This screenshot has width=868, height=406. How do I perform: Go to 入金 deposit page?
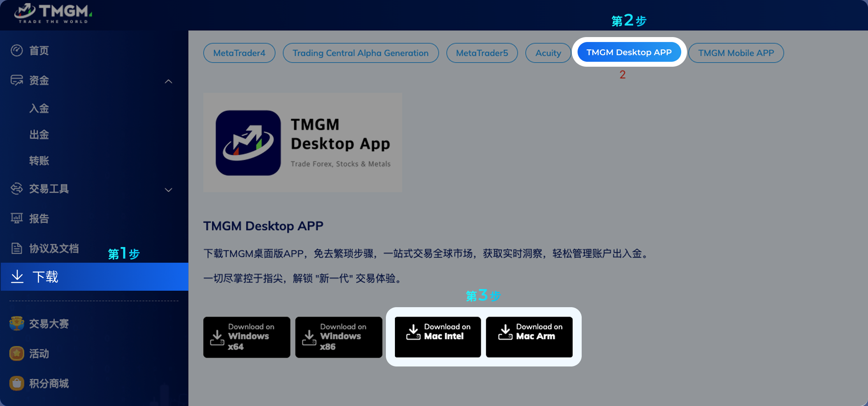[x=39, y=109]
